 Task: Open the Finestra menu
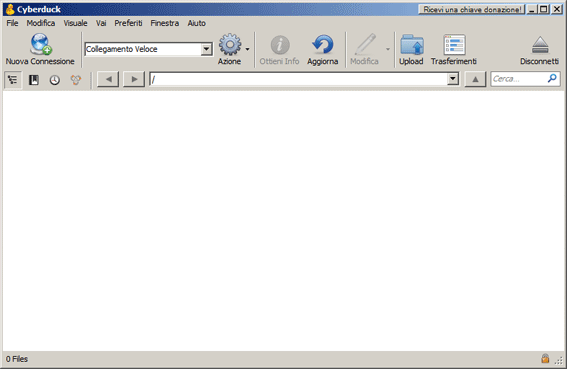[x=165, y=23]
